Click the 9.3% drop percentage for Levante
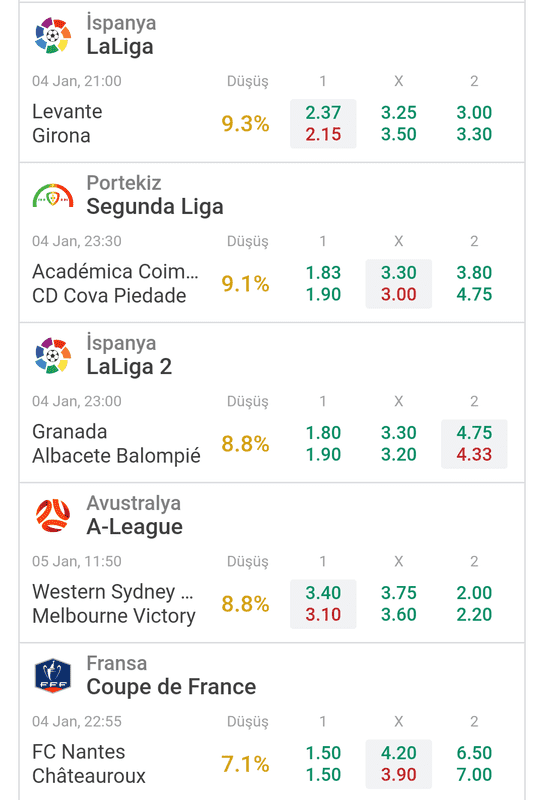 point(245,123)
